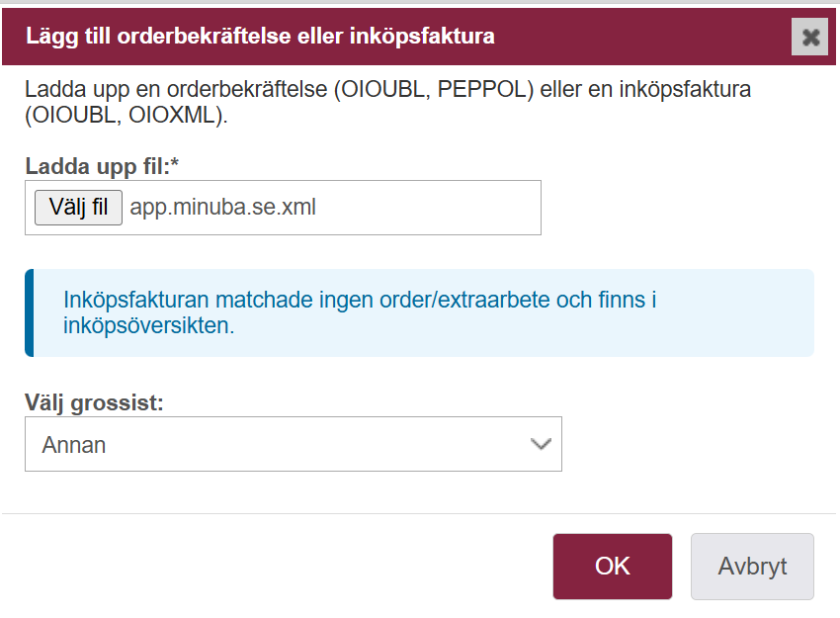Select the Annan value in the dropdown
Viewport: 840px width, 618px height.
pyautogui.click(x=74, y=445)
